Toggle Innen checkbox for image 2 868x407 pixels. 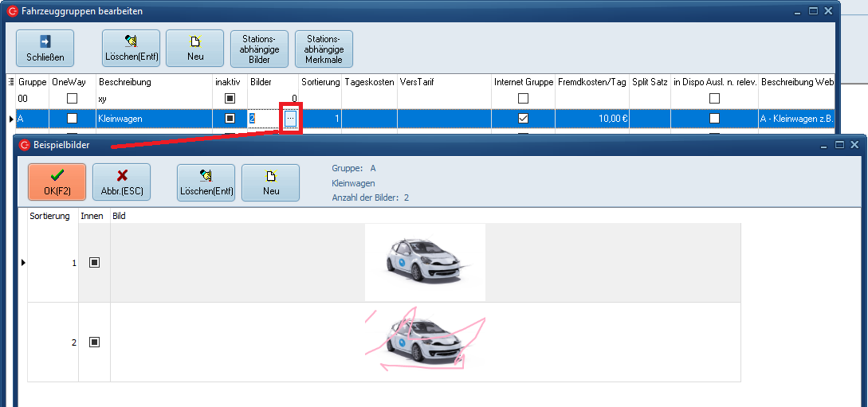[94, 342]
